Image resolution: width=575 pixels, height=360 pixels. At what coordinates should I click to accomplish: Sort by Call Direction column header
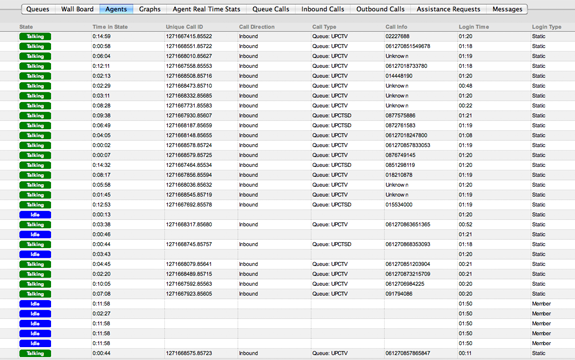click(x=257, y=27)
